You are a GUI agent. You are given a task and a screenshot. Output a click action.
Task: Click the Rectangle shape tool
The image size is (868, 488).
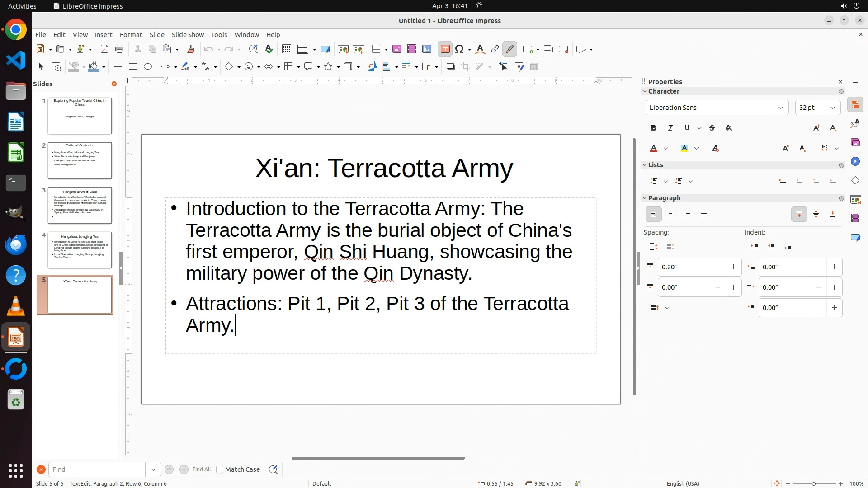pyautogui.click(x=133, y=67)
